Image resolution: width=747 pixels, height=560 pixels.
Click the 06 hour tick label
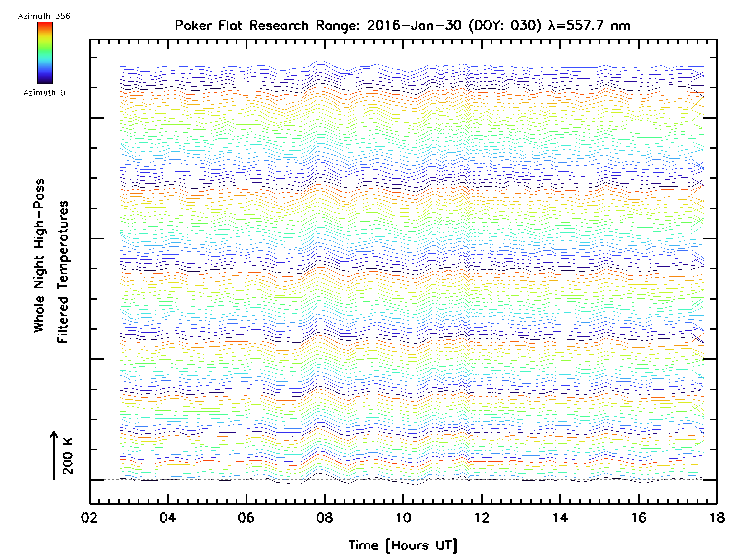(x=246, y=518)
